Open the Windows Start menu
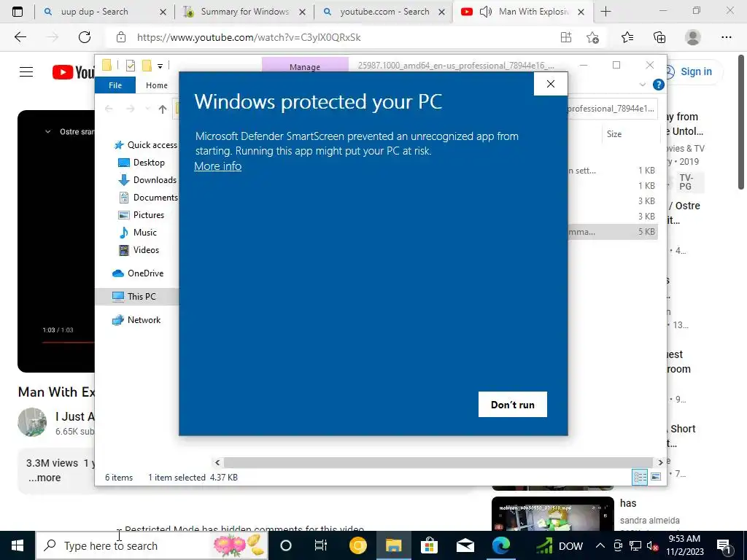Image resolution: width=747 pixels, height=560 pixels. point(18,545)
